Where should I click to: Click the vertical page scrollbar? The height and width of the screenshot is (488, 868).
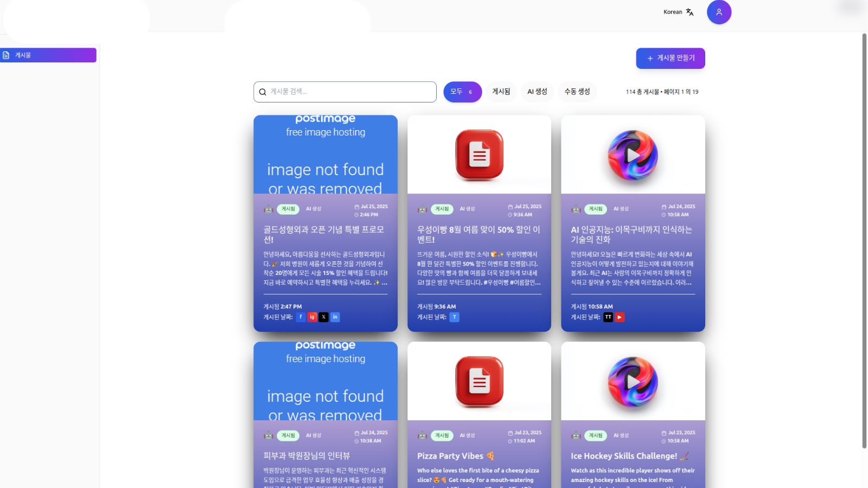point(864,241)
